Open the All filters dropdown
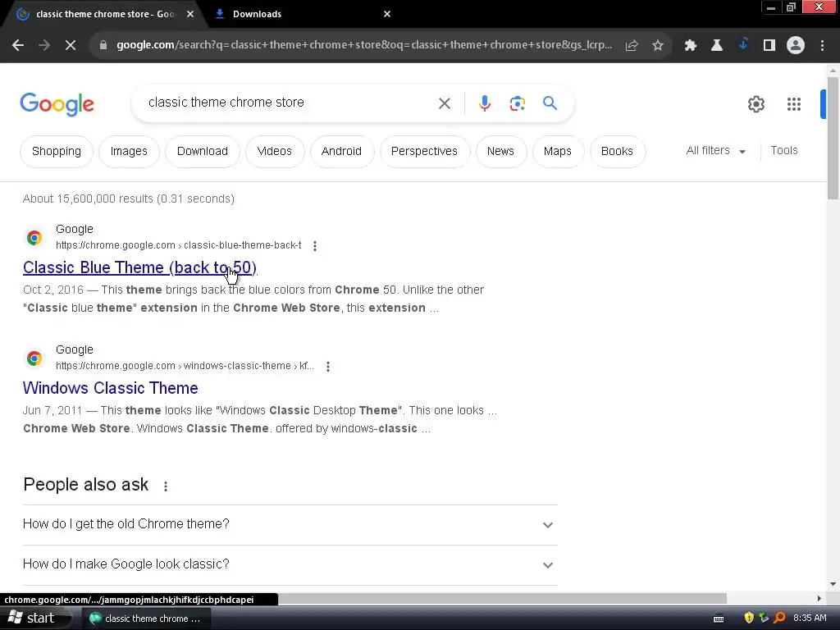The image size is (840, 630). [x=715, y=151]
